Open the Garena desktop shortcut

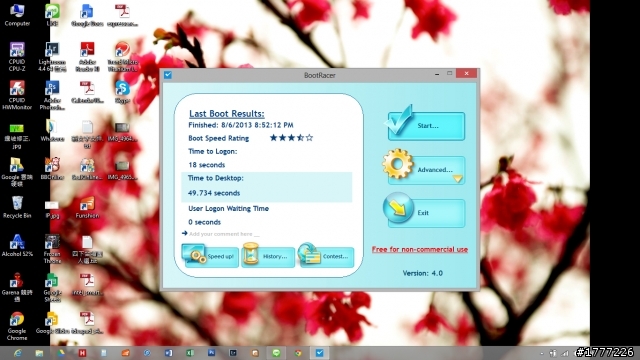coord(17,287)
